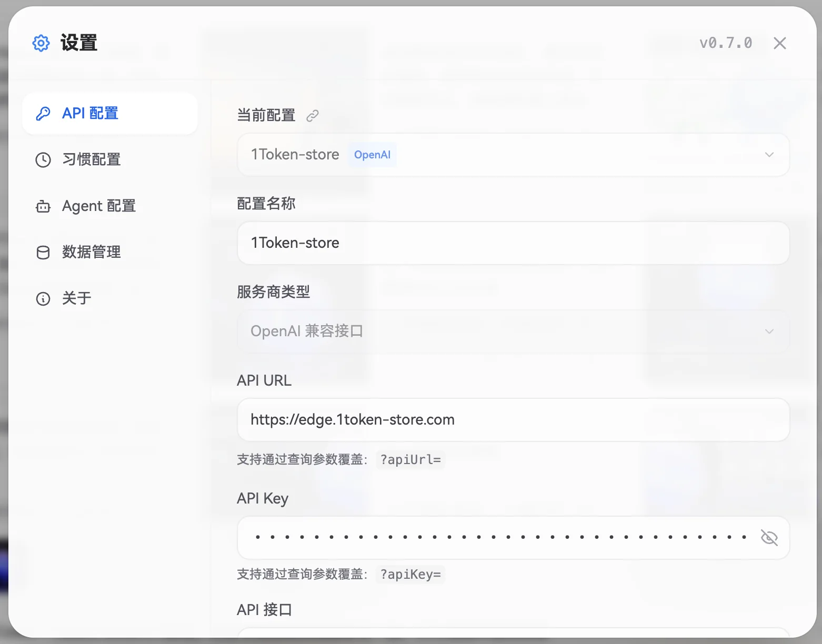Click the v0.7.0 version label

point(726,43)
